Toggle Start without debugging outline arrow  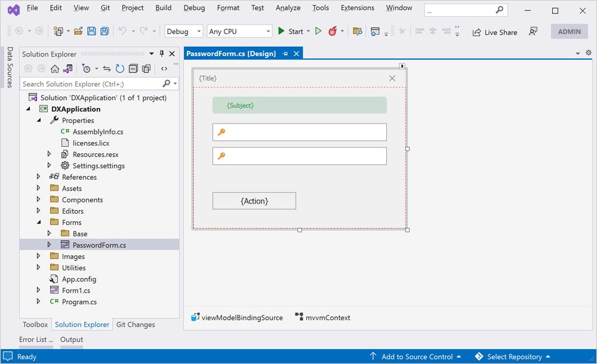coord(318,30)
